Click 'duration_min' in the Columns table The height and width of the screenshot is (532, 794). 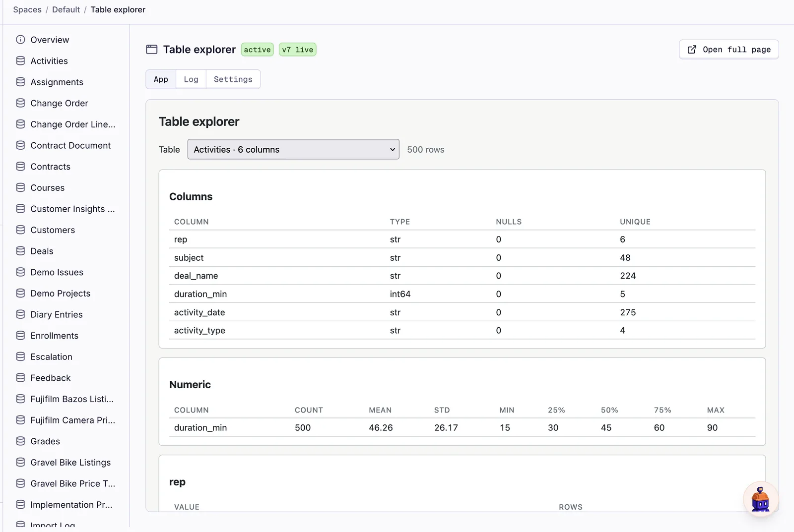pos(200,294)
